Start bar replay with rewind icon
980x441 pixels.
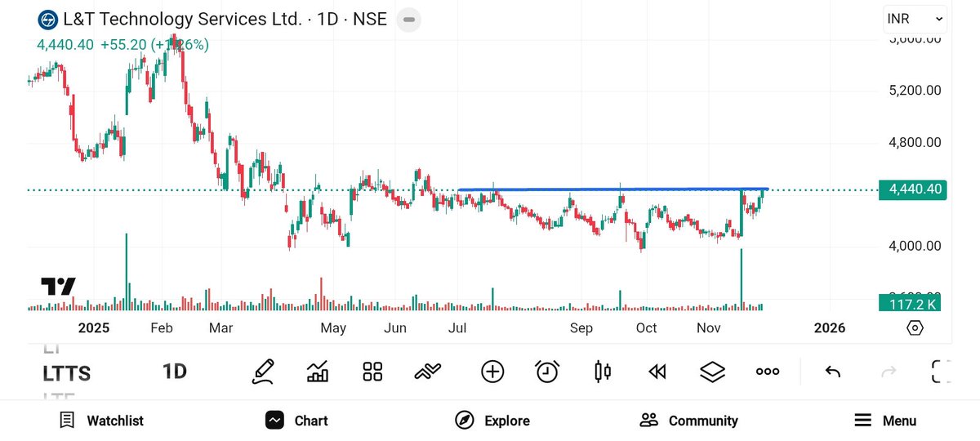click(657, 372)
